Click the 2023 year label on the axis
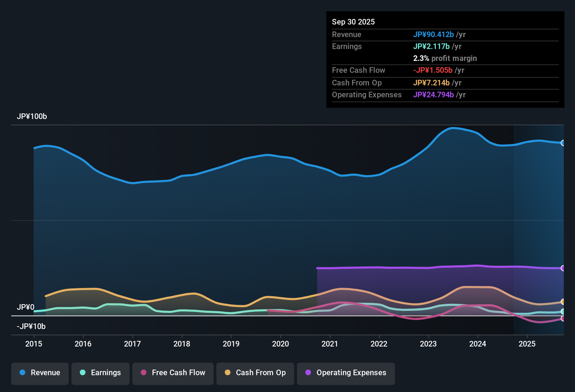This screenshot has width=575, height=392. pyautogui.click(x=428, y=344)
